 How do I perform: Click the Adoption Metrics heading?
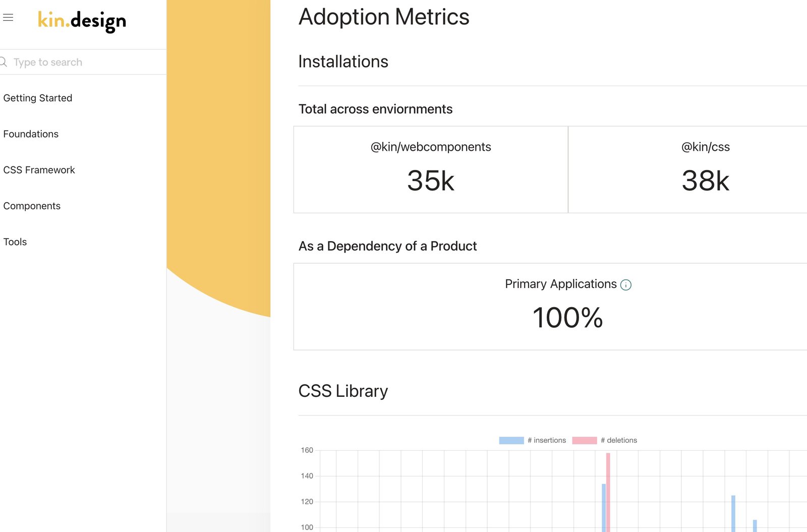click(x=384, y=17)
